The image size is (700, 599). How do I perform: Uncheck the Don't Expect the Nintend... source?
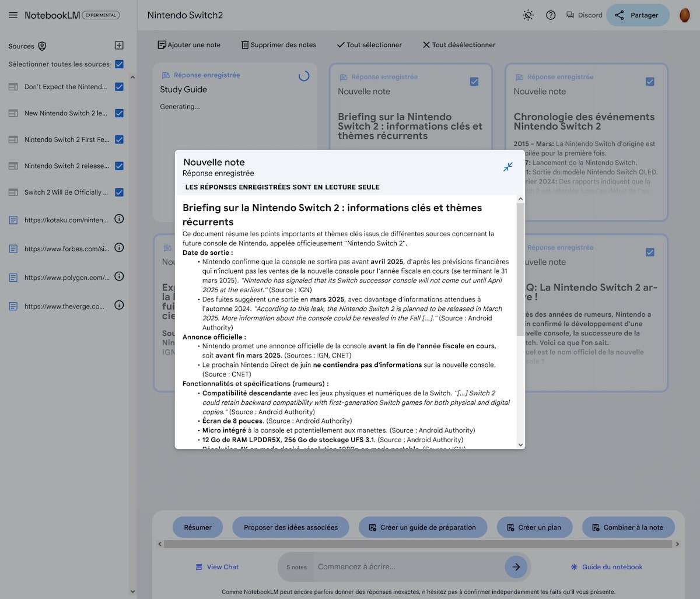(119, 87)
